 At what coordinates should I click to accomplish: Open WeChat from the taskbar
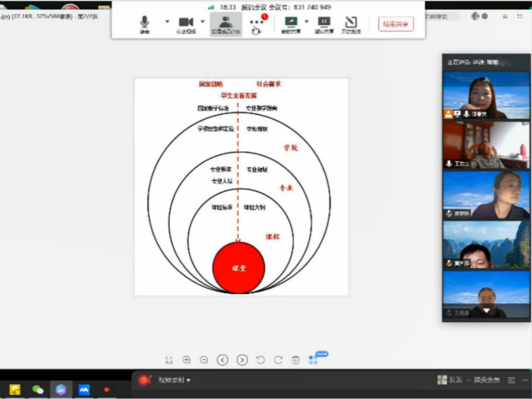pyautogui.click(x=38, y=390)
